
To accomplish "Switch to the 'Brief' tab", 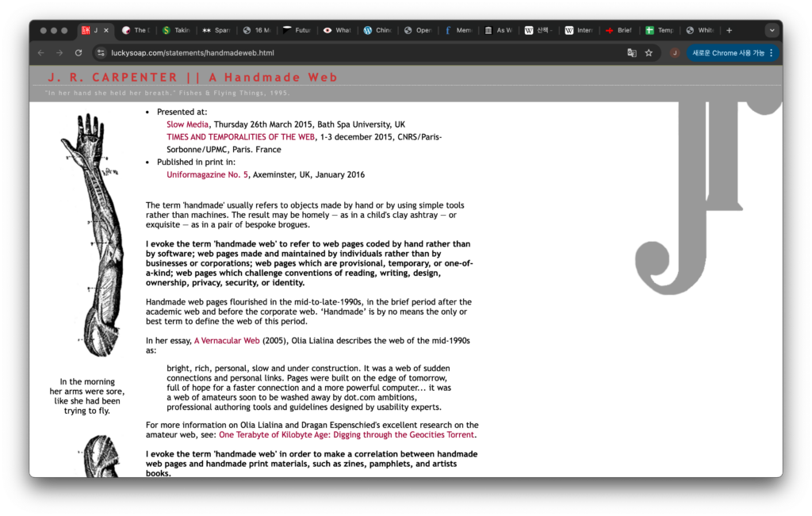I will [619, 30].
